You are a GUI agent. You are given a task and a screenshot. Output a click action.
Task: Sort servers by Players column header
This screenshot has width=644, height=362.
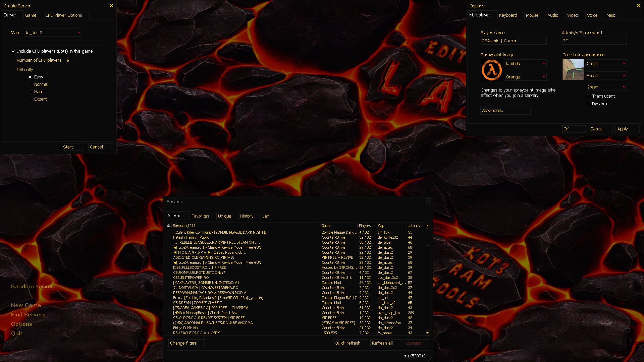coord(366,226)
